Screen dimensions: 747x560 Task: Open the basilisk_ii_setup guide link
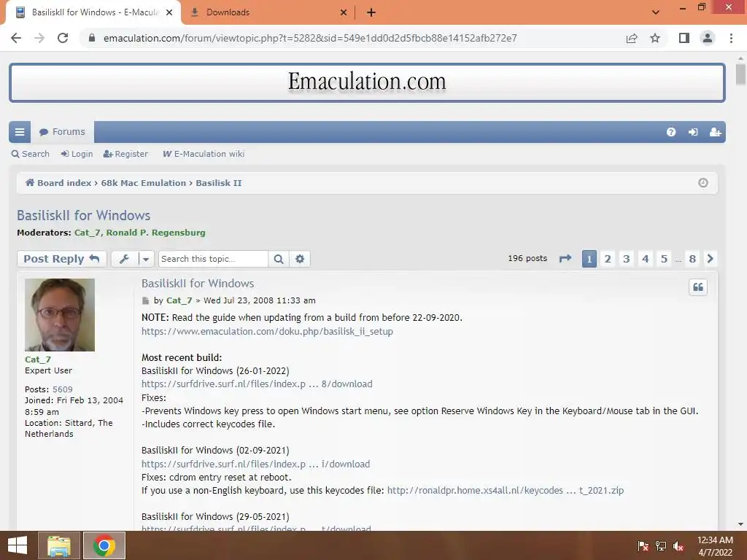(x=267, y=332)
